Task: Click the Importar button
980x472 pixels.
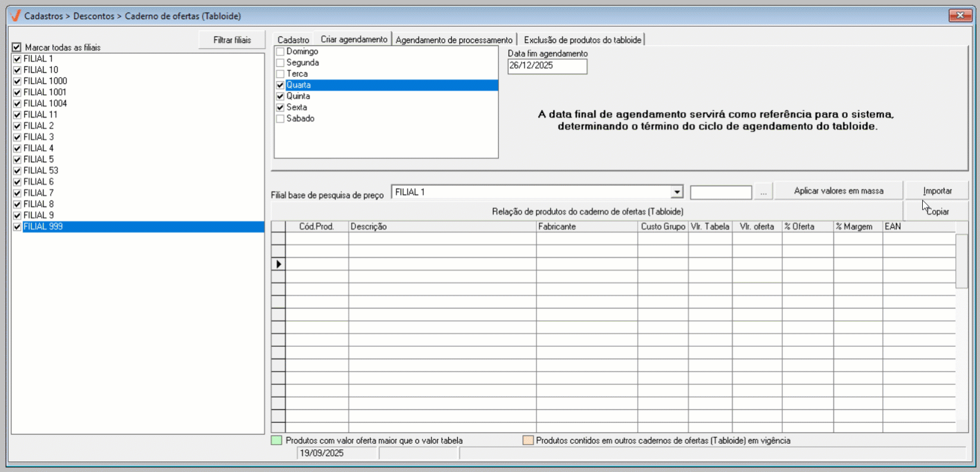Action: click(x=937, y=191)
